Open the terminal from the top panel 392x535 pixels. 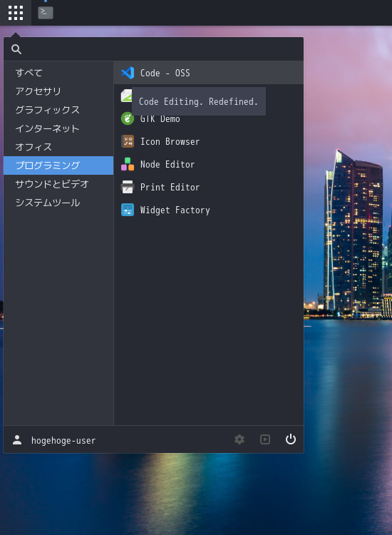(x=46, y=13)
